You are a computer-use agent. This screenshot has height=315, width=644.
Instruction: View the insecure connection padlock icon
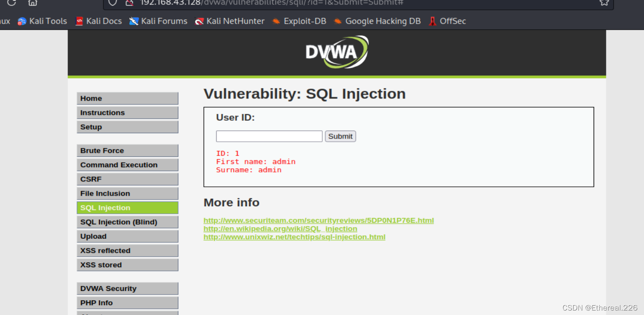pyautogui.click(x=129, y=2)
